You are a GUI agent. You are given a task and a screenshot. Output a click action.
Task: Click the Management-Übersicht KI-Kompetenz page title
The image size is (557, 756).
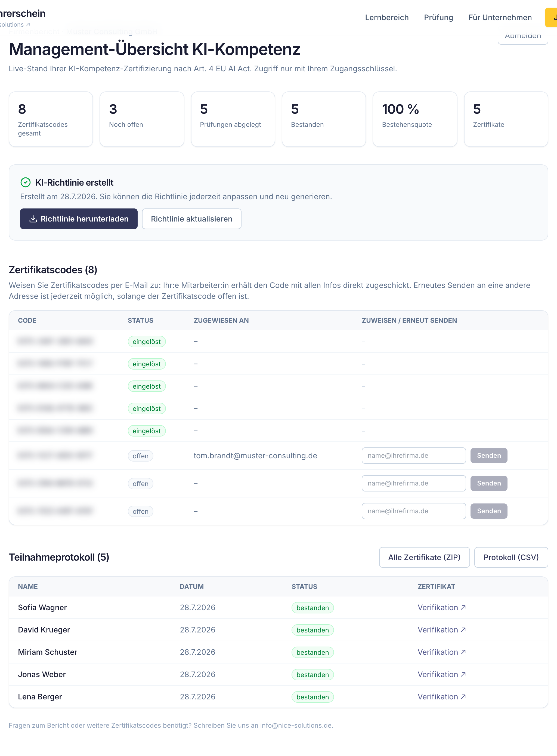click(x=154, y=49)
